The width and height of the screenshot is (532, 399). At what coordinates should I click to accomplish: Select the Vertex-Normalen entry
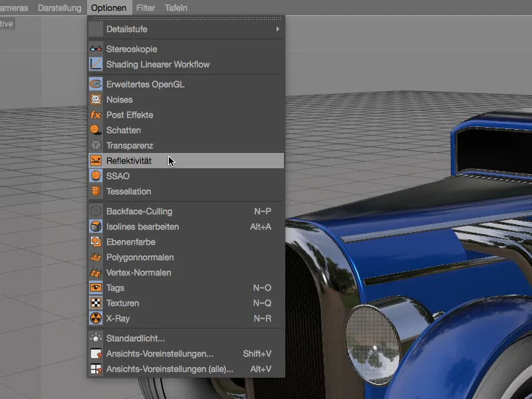[x=186, y=273]
